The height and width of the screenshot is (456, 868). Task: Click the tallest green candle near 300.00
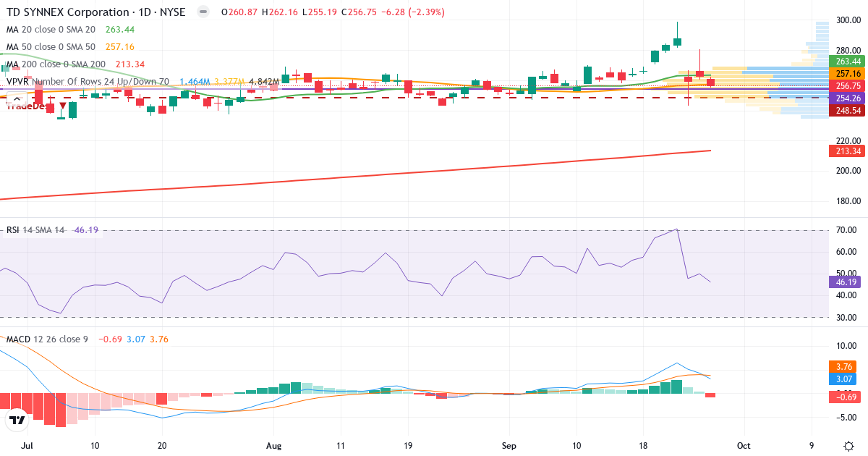pos(677,42)
